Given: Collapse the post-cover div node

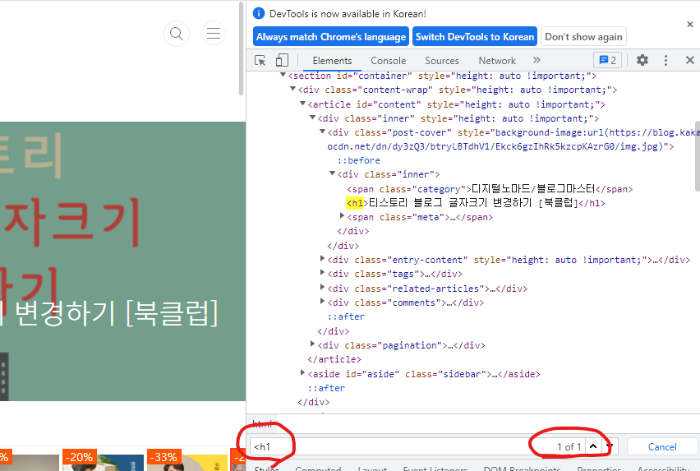Looking at the screenshot, I should tap(323, 132).
